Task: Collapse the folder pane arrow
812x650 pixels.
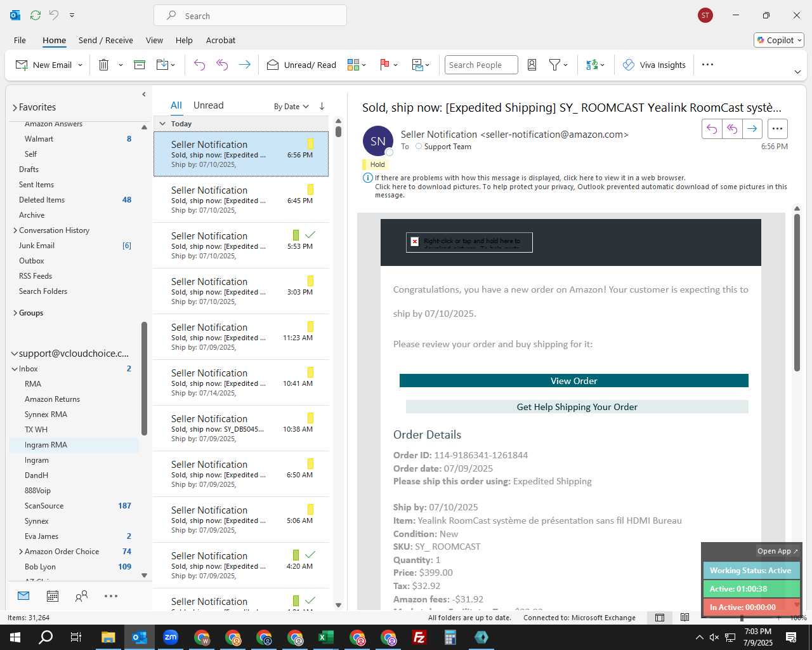Action: [x=144, y=94]
